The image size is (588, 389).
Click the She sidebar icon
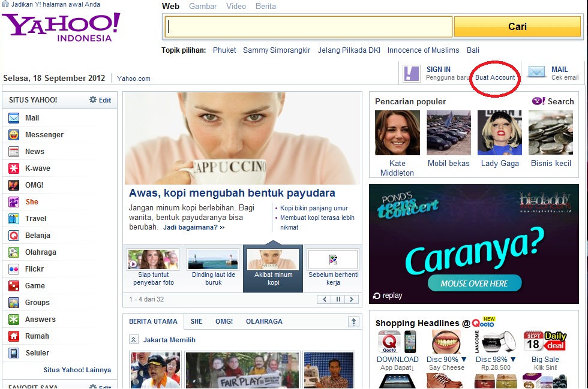(14, 202)
